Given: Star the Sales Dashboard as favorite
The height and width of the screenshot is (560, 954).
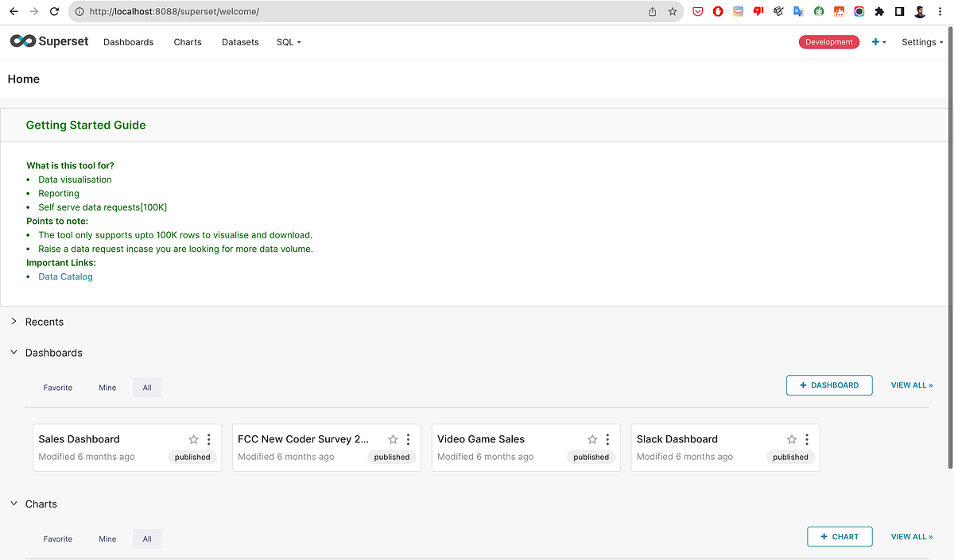Looking at the screenshot, I should pyautogui.click(x=193, y=439).
